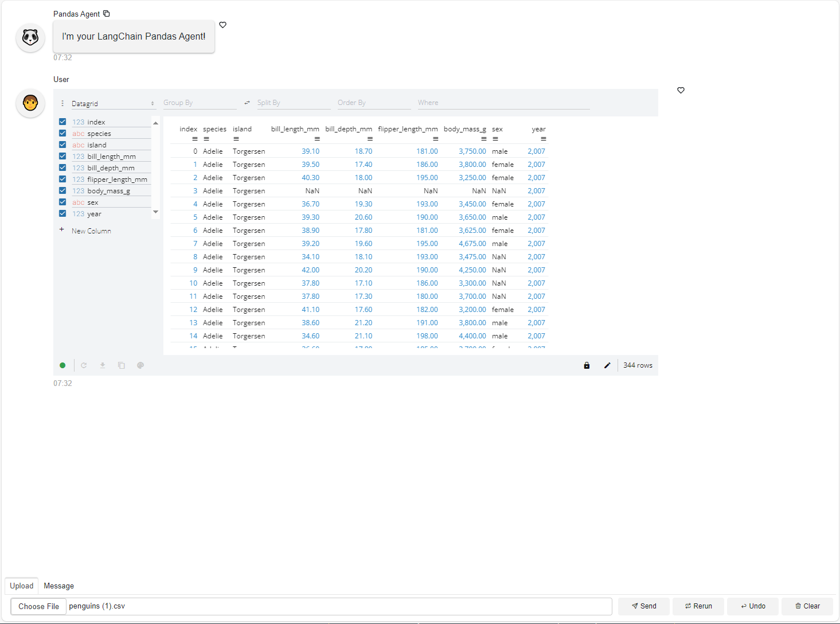Uncheck the body_mass_g column checkbox

(x=62, y=190)
